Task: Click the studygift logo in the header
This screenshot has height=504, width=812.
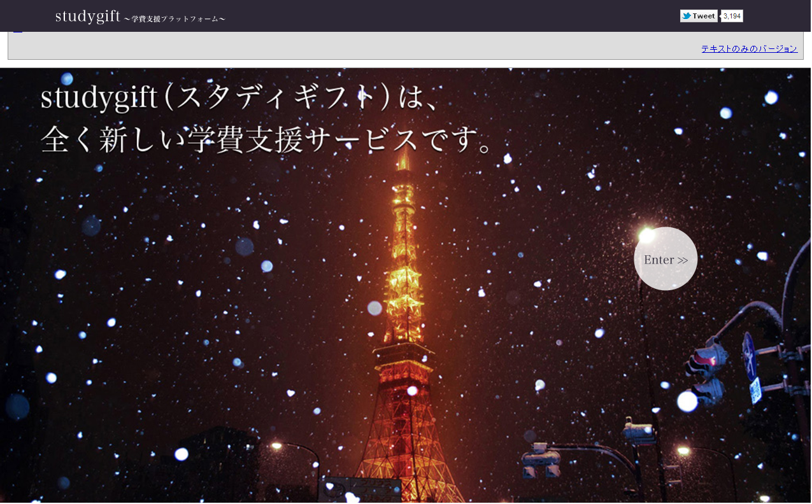Action: click(x=88, y=17)
